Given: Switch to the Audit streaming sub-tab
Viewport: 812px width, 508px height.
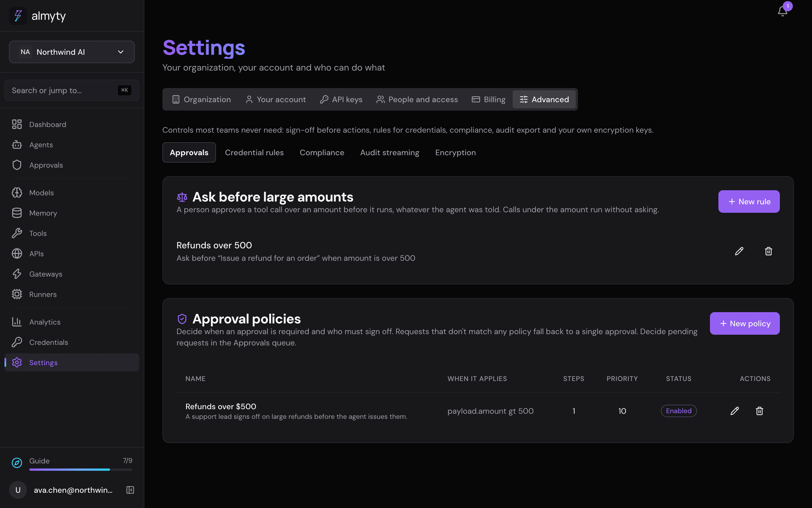Looking at the screenshot, I should (390, 152).
